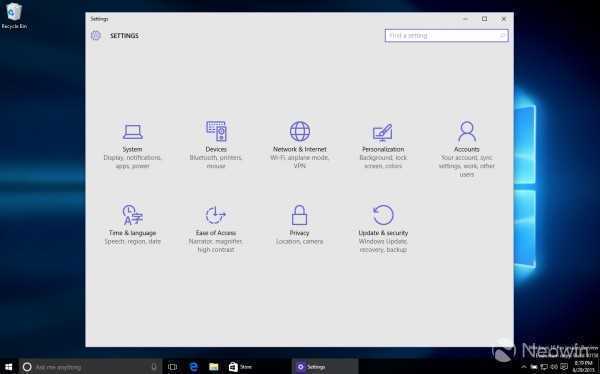This screenshot has width=600, height=374.
Task: Click the Privacy label text
Action: click(299, 233)
